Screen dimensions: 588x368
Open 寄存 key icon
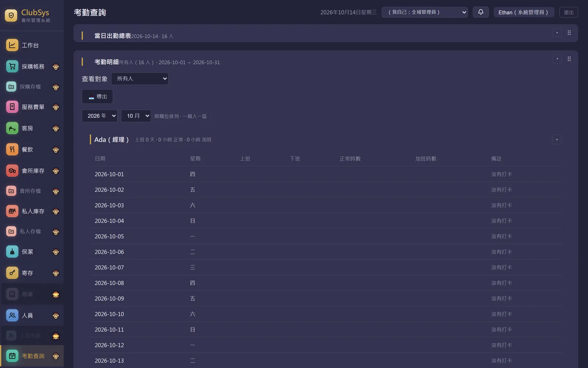pos(12,273)
